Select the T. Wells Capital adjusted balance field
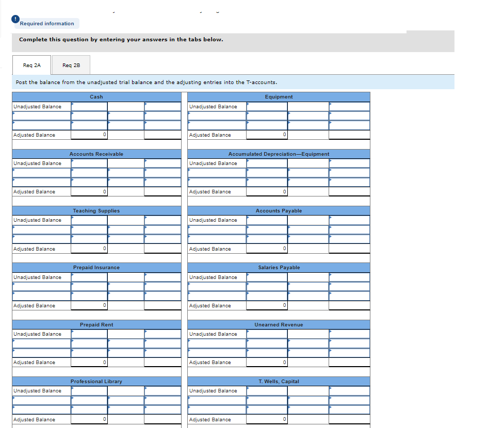The image size is (504, 428). (x=267, y=419)
